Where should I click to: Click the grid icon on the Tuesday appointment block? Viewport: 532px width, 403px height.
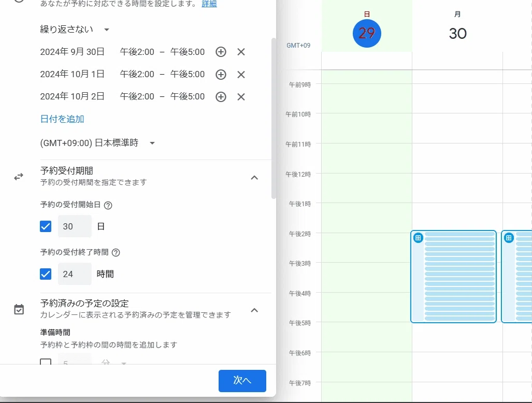point(509,238)
